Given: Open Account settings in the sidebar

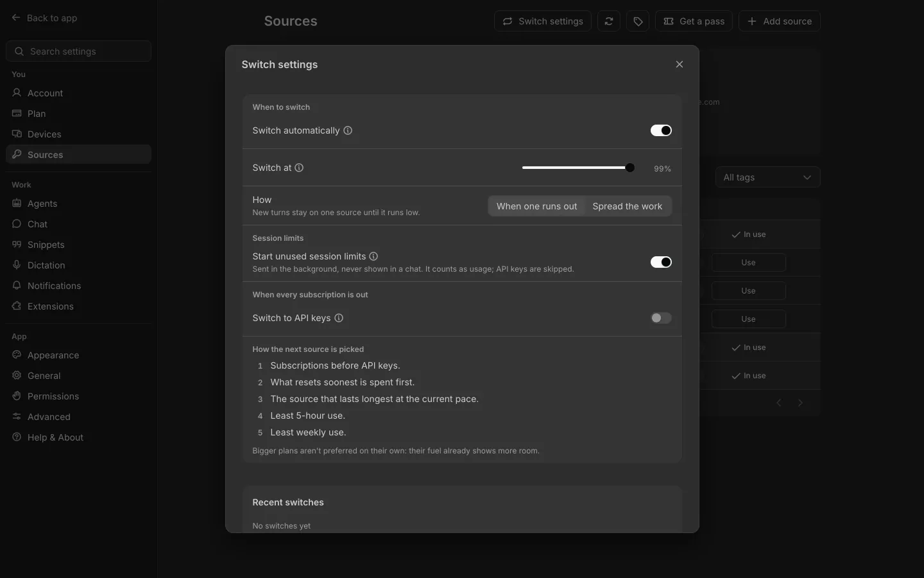Looking at the screenshot, I should coord(78,93).
